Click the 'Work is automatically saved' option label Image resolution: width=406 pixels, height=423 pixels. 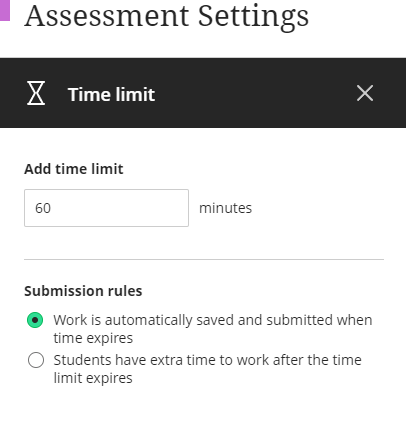point(213,329)
